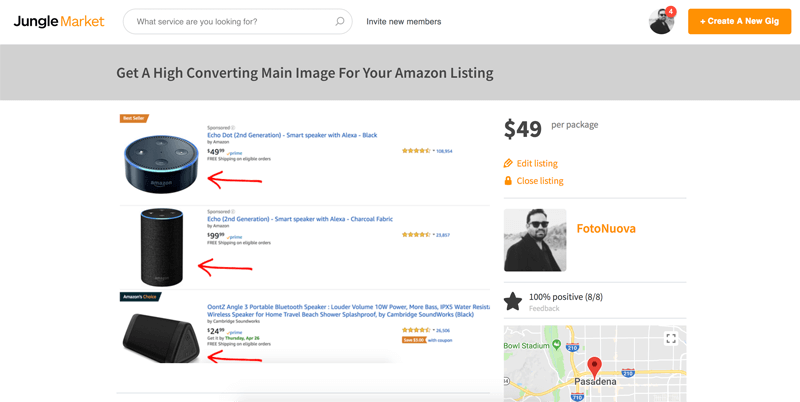Screen dimensions: 800x402
Task: Select Close listing link
Action: click(540, 181)
